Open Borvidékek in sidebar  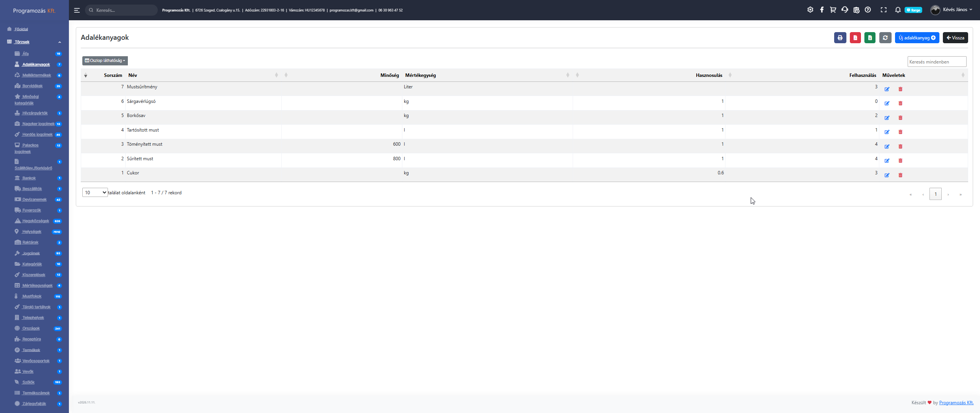coord(32,86)
